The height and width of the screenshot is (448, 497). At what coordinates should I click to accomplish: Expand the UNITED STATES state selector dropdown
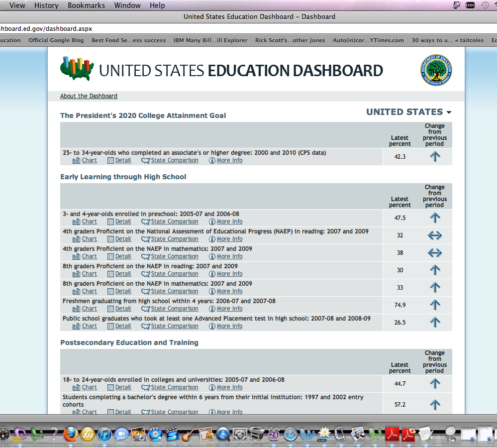[408, 112]
